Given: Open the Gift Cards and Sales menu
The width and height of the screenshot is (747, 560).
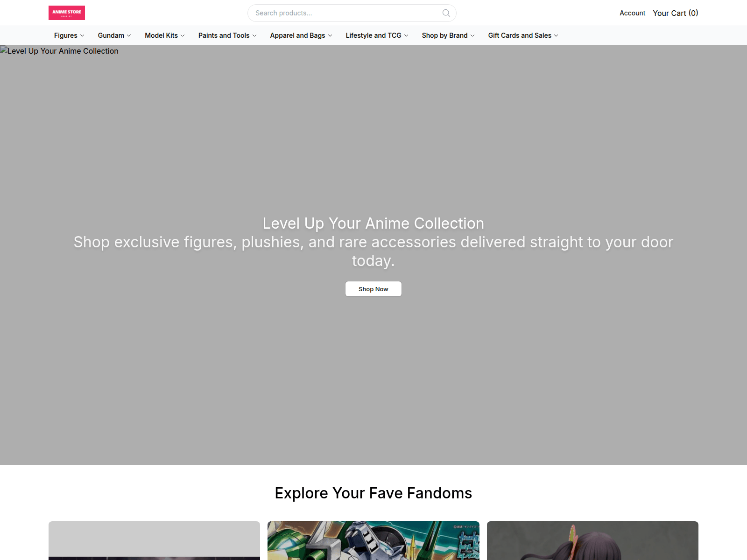Looking at the screenshot, I should click(x=523, y=35).
